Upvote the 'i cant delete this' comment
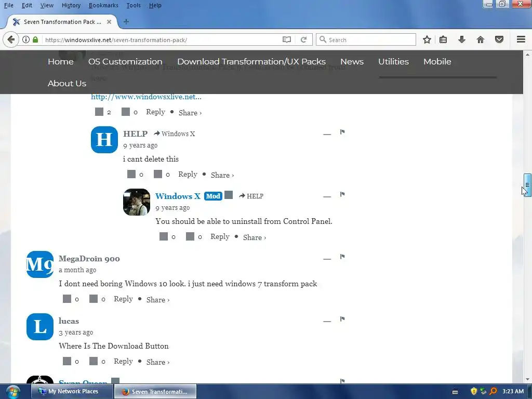The width and height of the screenshot is (532, 399). pos(131,174)
